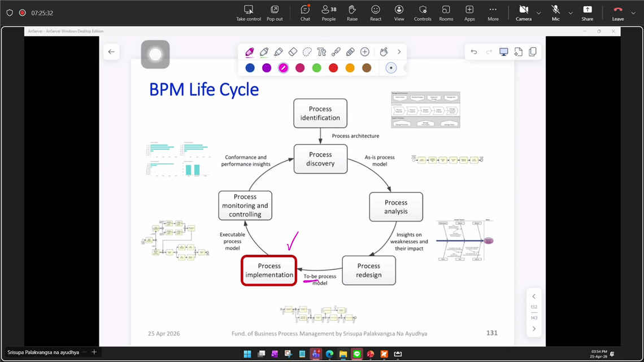
Task: Open the Chat panel in Teams
Action: pyautogui.click(x=305, y=12)
